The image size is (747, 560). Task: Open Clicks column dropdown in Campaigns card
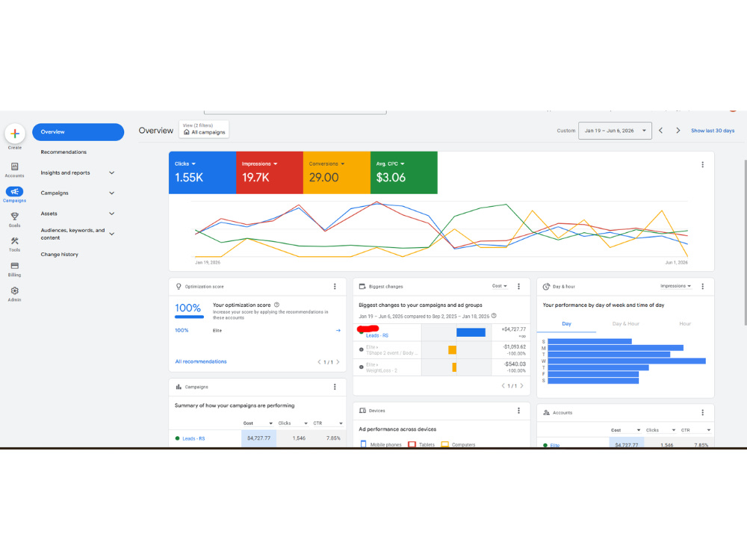pyautogui.click(x=293, y=423)
